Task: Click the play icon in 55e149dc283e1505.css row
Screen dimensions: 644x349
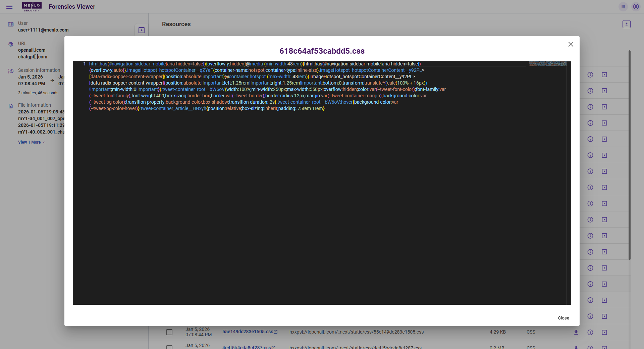Action: (x=604, y=332)
